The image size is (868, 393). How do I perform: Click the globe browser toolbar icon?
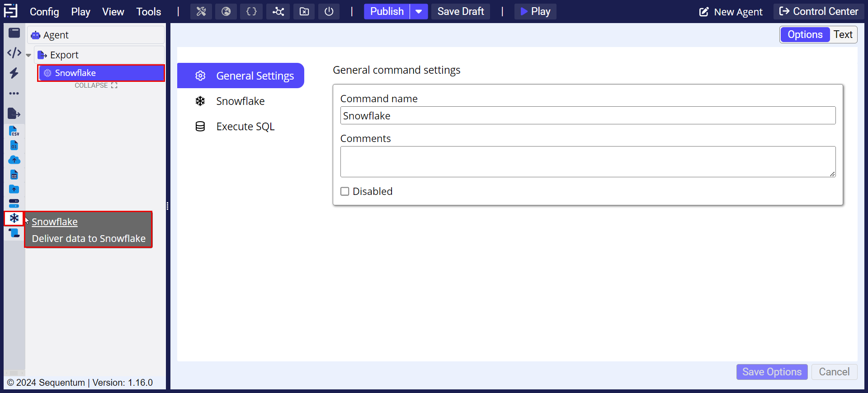[226, 12]
